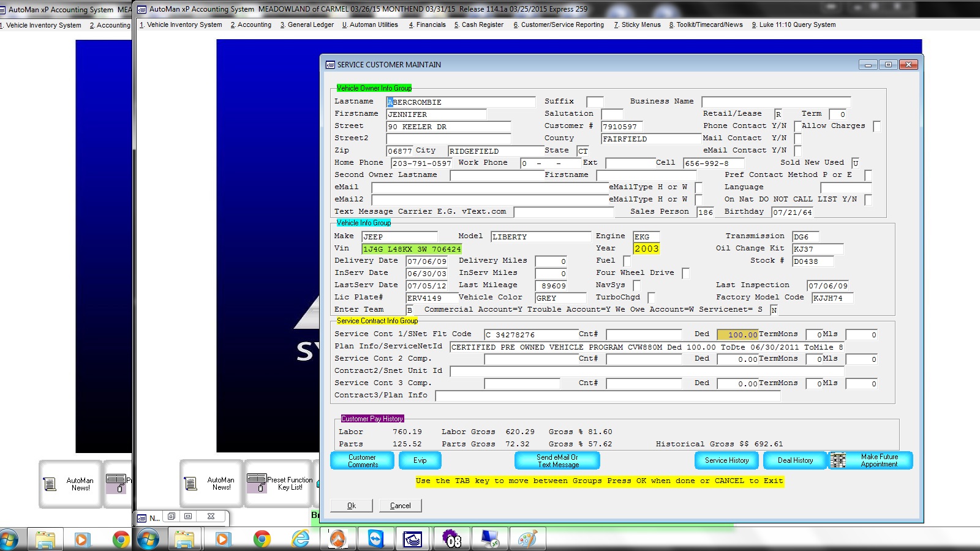Click the AutoMan News! scroll icon
The height and width of the screenshot is (551, 980).
(x=190, y=484)
